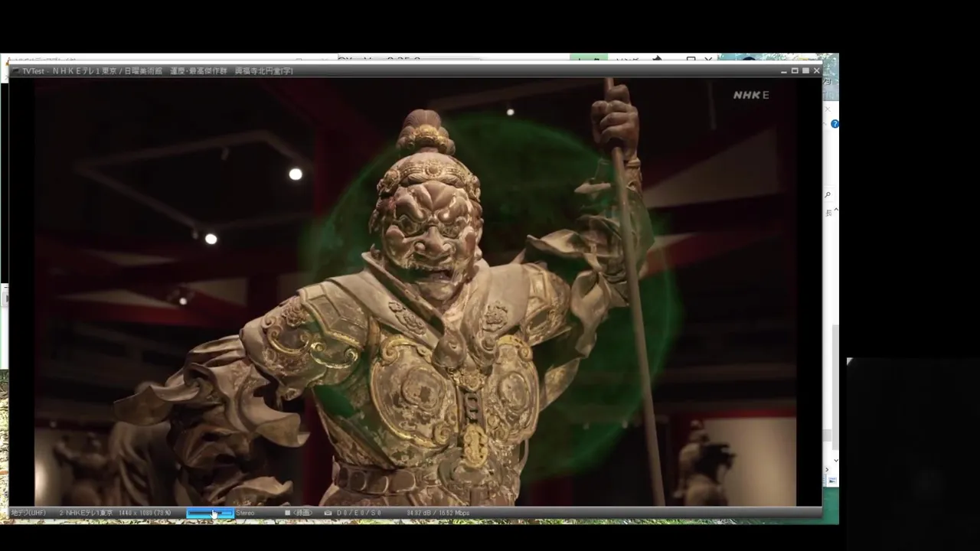980x551 pixels.
Task: Click the TVTest volume slider
Action: (210, 513)
